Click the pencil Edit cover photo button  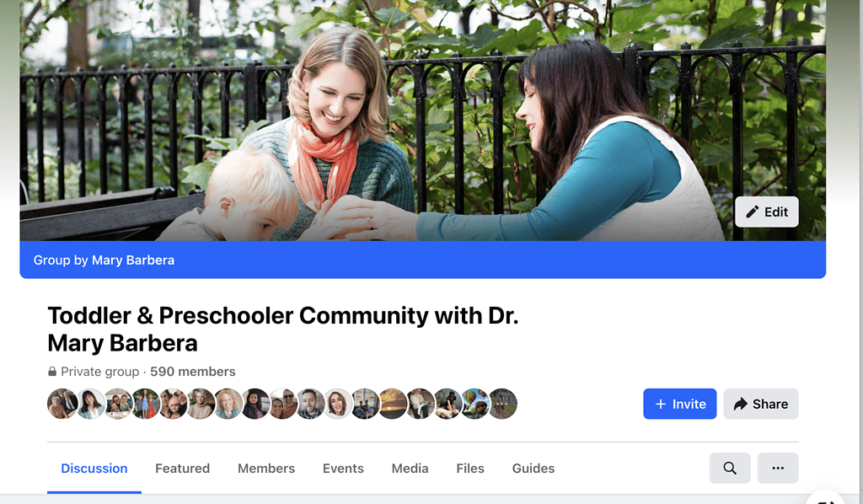[x=767, y=212]
